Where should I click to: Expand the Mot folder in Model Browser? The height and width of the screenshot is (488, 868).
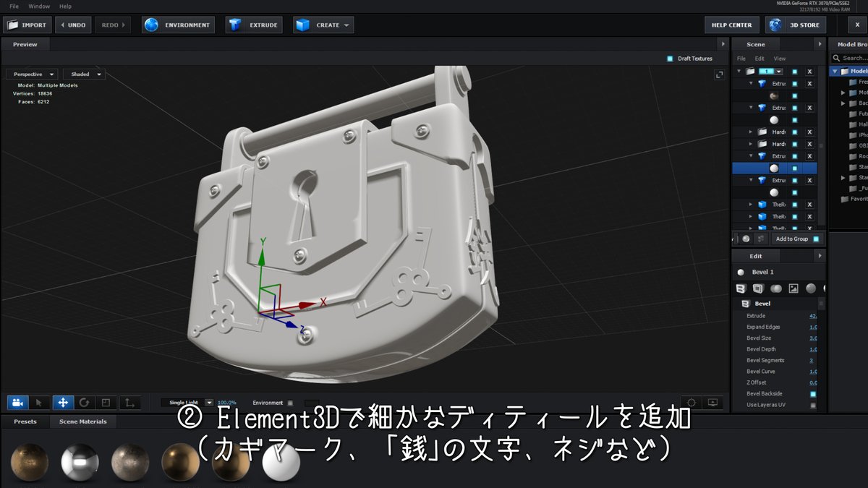[843, 93]
